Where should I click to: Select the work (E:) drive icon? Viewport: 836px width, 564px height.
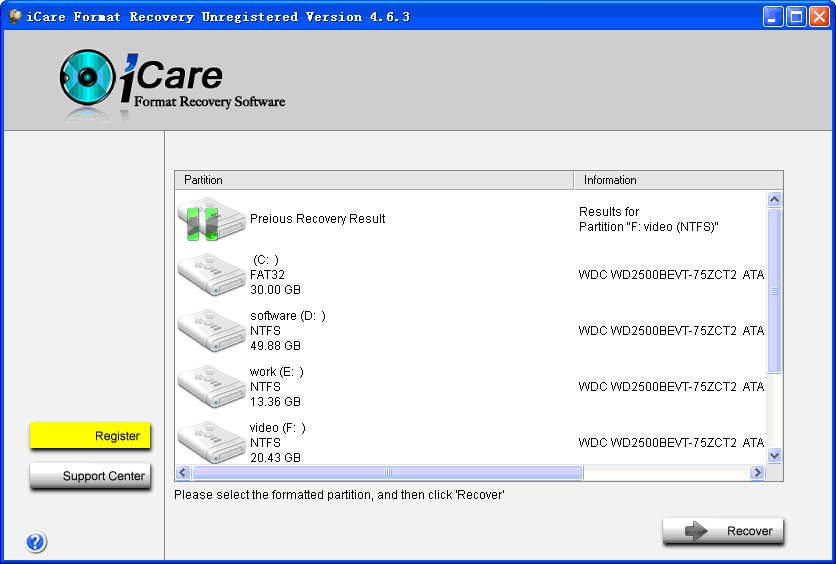coord(212,386)
